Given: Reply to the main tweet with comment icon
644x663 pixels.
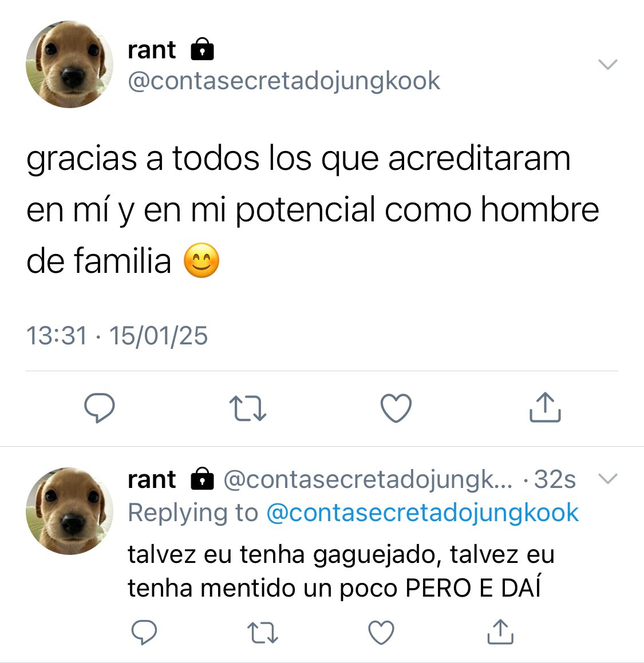Looking at the screenshot, I should pos(100,408).
